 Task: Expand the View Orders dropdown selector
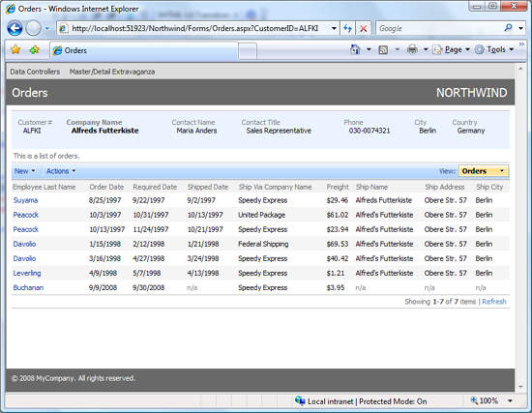pos(483,171)
